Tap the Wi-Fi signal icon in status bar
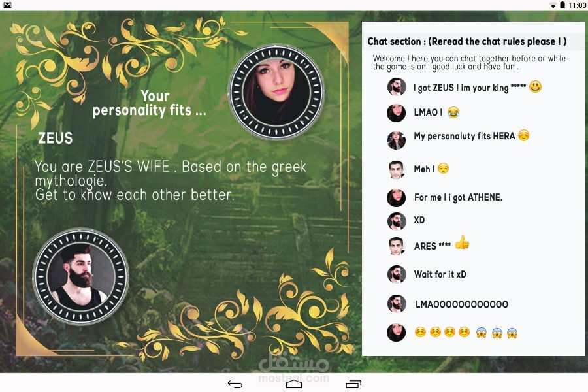The height and width of the screenshot is (392, 588). 553,5
